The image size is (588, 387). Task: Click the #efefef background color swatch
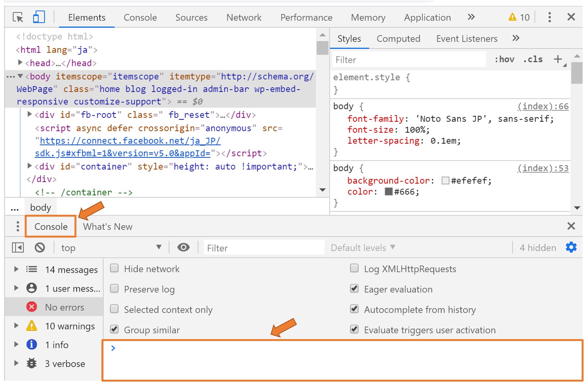[445, 181]
